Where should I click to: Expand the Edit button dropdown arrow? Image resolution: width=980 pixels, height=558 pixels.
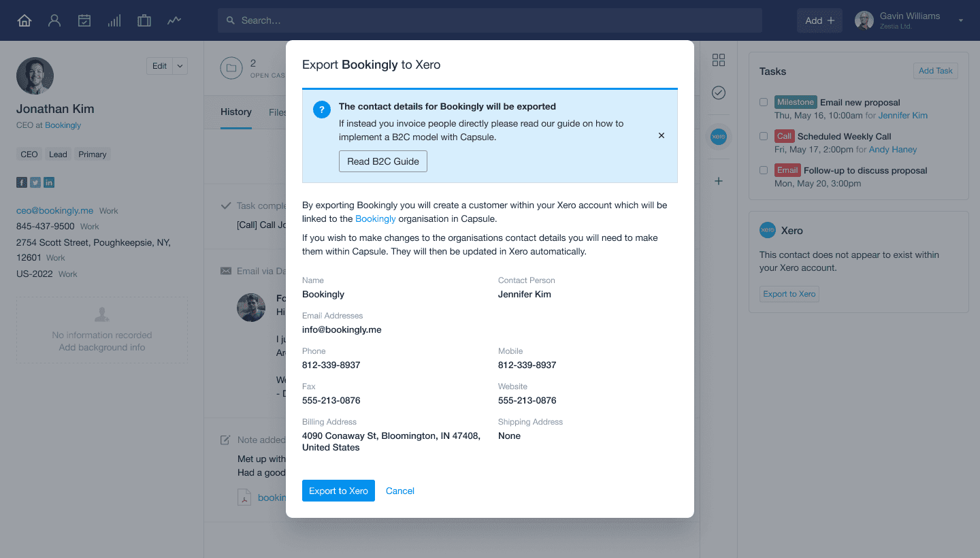coord(180,65)
